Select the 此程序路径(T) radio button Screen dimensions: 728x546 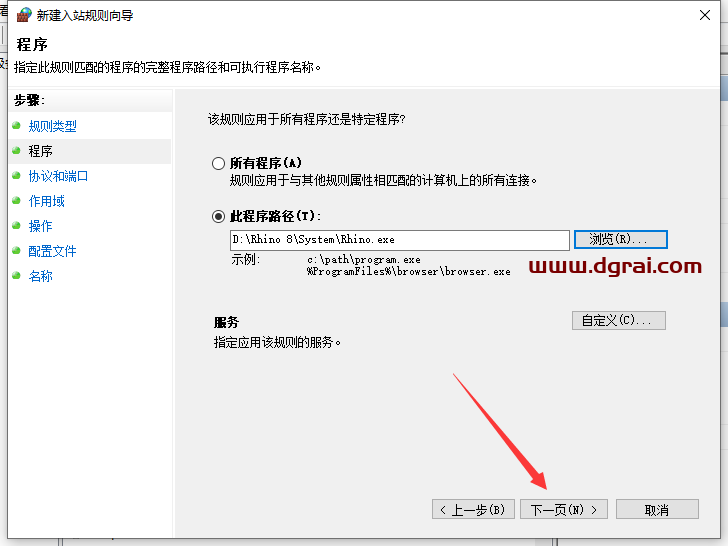[218, 216]
